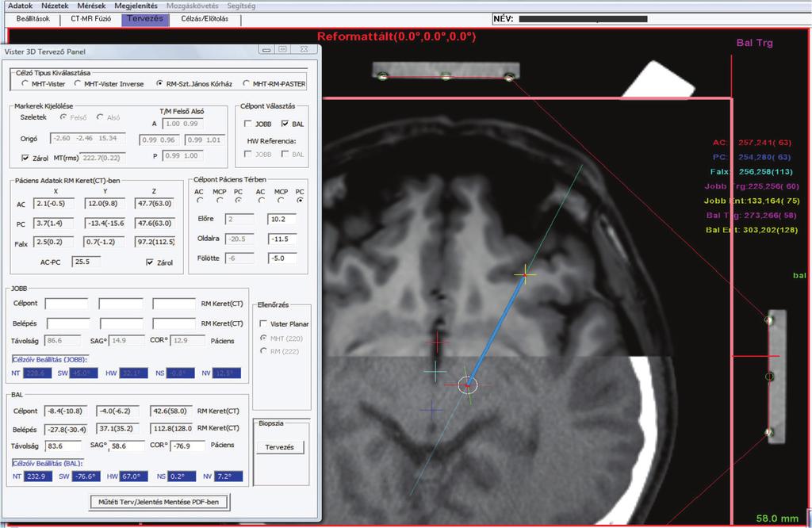Click the AC-PC distance field 25.5

coord(86,262)
